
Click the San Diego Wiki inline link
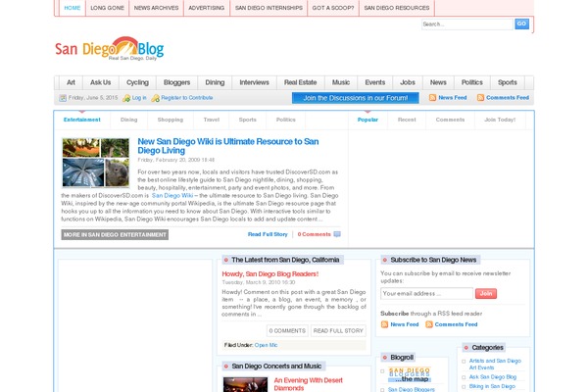[172, 195]
